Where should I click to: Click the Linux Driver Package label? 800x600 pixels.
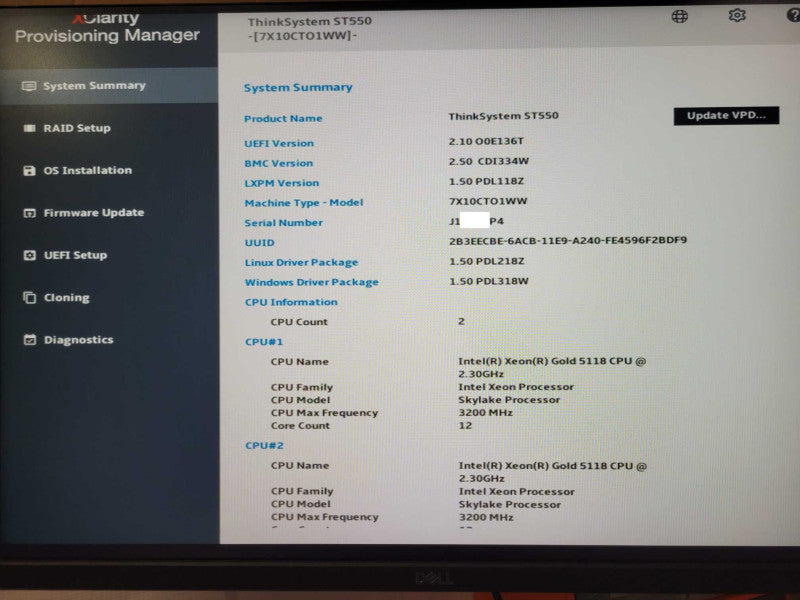(302, 263)
